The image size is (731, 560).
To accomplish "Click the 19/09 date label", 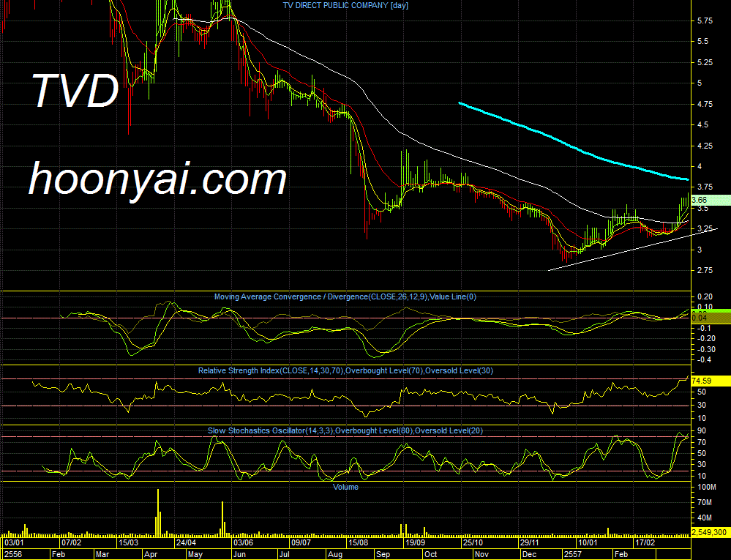I will pos(416,543).
